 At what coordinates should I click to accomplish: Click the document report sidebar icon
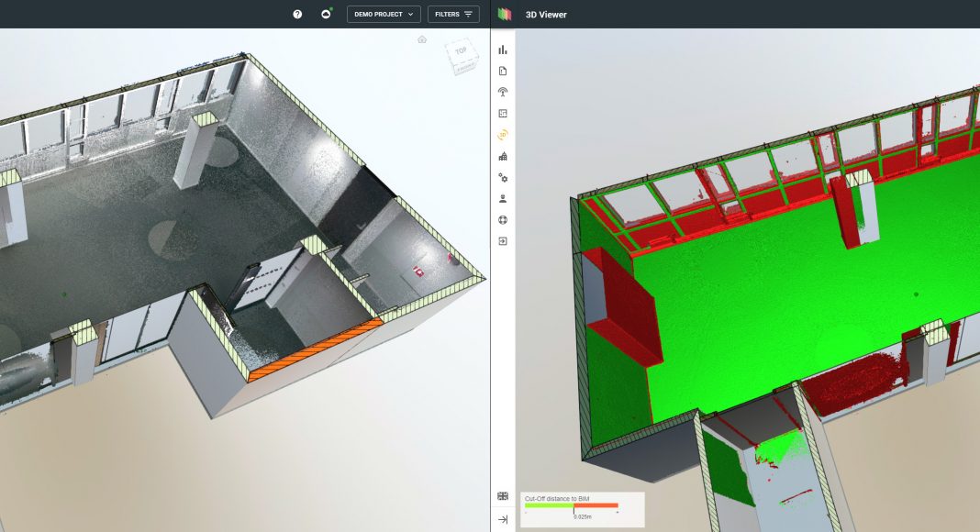503,71
